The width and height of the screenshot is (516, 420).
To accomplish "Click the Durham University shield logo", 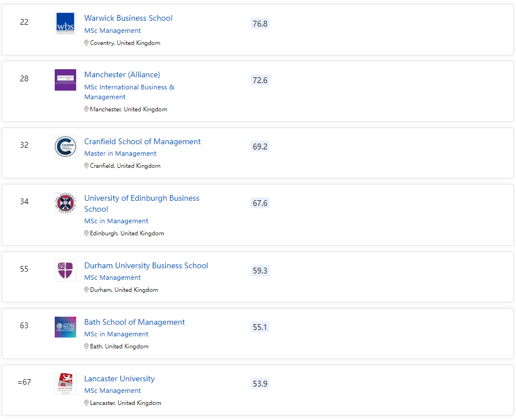I will click(66, 271).
